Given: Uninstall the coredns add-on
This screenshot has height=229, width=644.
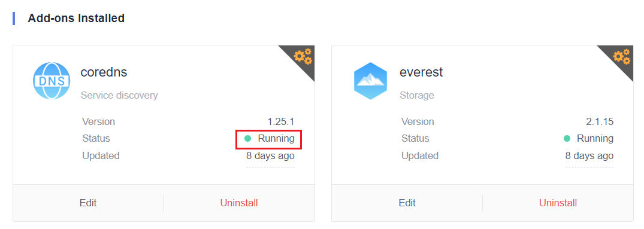Looking at the screenshot, I should click(x=239, y=203).
